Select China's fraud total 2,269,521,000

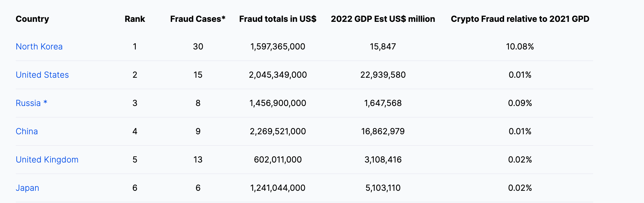[278, 131]
